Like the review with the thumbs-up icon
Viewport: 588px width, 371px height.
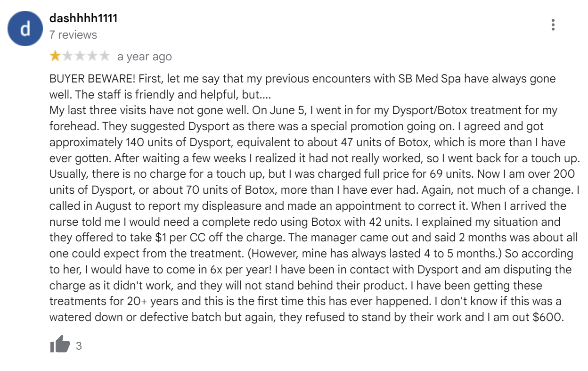coord(60,346)
